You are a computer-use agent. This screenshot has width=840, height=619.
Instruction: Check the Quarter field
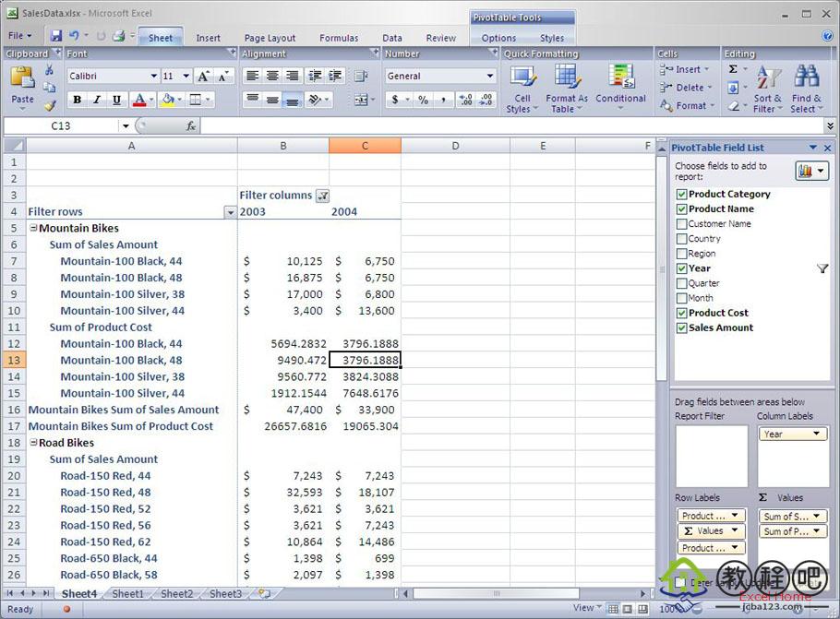681,283
